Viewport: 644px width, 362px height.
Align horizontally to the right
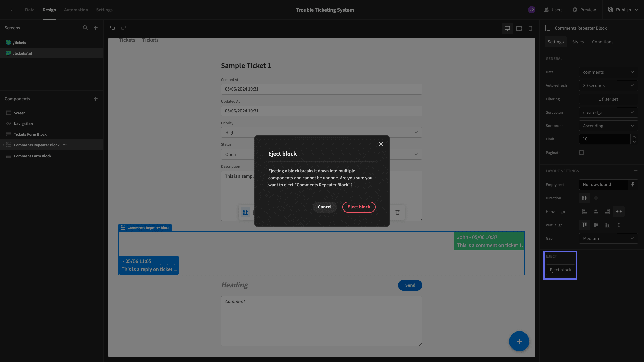click(x=607, y=212)
